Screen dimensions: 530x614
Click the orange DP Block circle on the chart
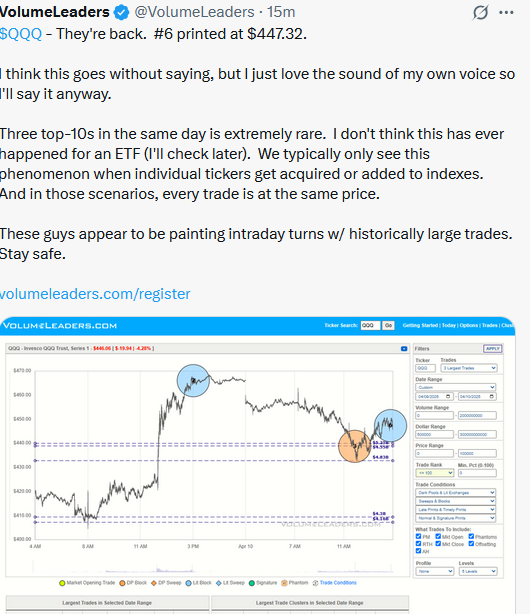coord(355,446)
